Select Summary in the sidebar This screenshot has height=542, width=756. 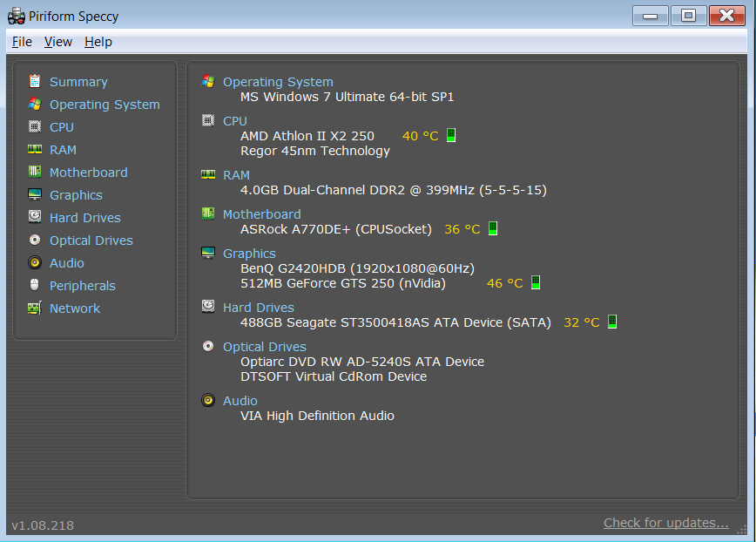[78, 82]
